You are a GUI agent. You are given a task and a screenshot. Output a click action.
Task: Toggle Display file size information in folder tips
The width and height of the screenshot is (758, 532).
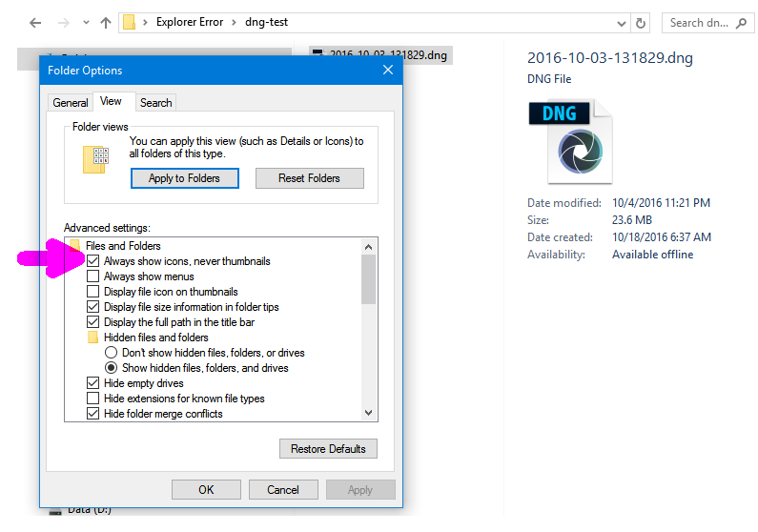(x=92, y=307)
